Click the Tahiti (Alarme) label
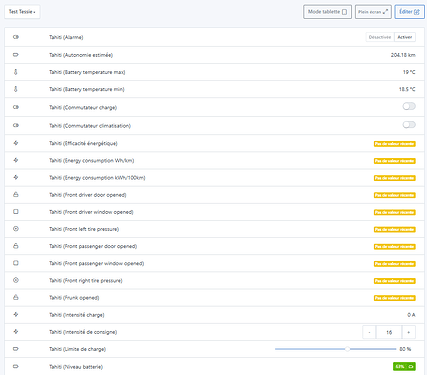This screenshot has width=427, height=375. click(x=66, y=37)
